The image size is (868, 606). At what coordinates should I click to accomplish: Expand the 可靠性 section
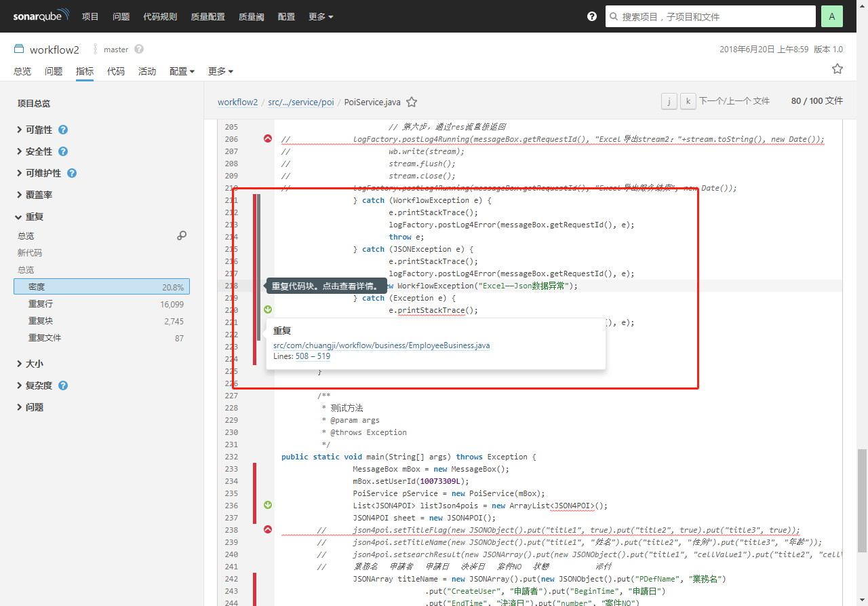point(35,130)
